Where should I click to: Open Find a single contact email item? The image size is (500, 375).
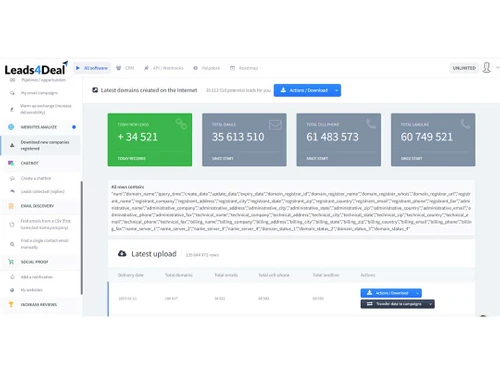coord(45,244)
